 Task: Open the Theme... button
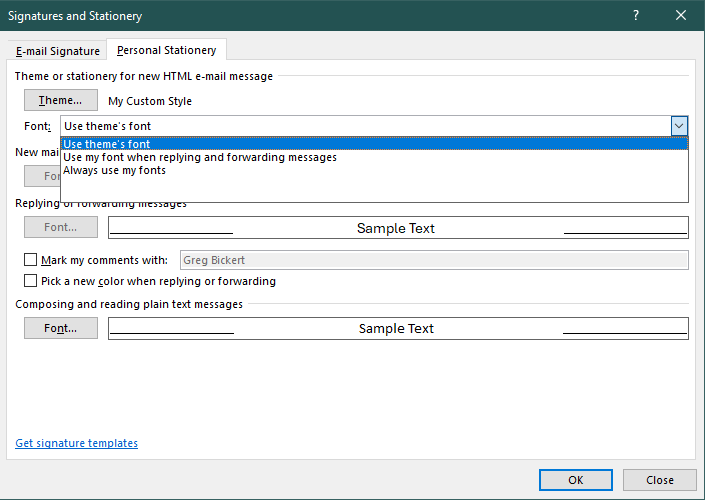pos(61,100)
